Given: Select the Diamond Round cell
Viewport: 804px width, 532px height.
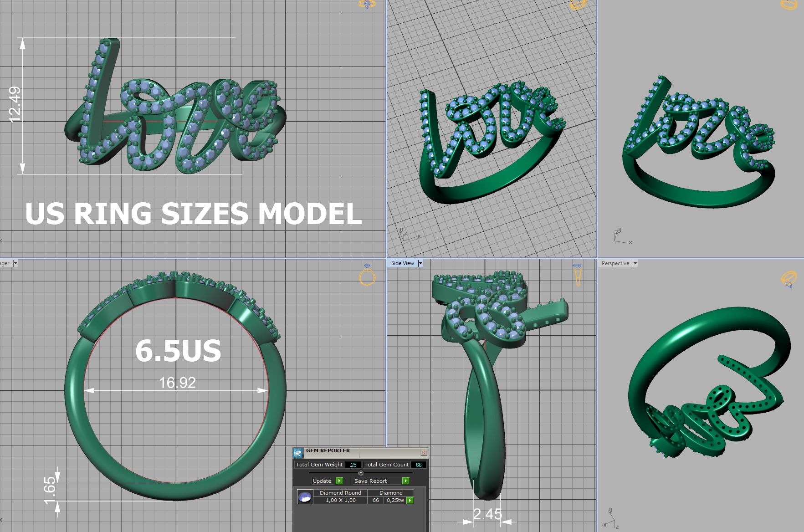Looking at the screenshot, I should [x=340, y=493].
